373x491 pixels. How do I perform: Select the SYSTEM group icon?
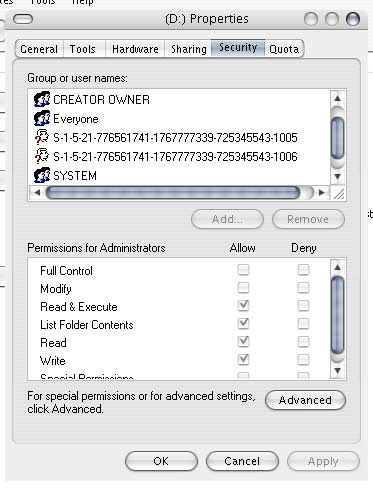coord(42,176)
